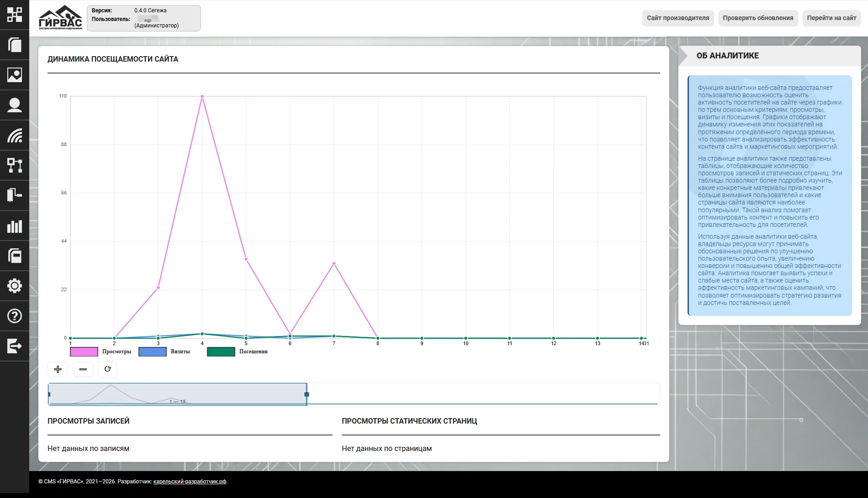Toggle the Посещения green legend swatch

tap(221, 352)
